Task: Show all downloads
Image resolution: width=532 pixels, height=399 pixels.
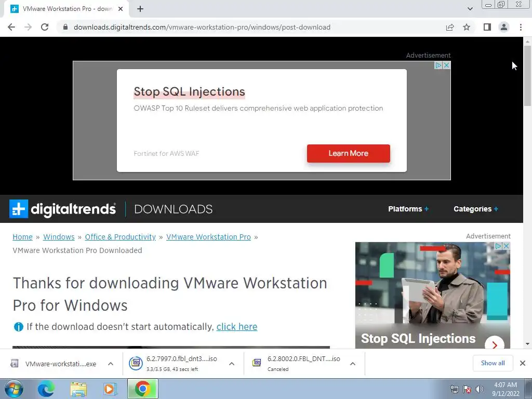Action: pos(493,363)
